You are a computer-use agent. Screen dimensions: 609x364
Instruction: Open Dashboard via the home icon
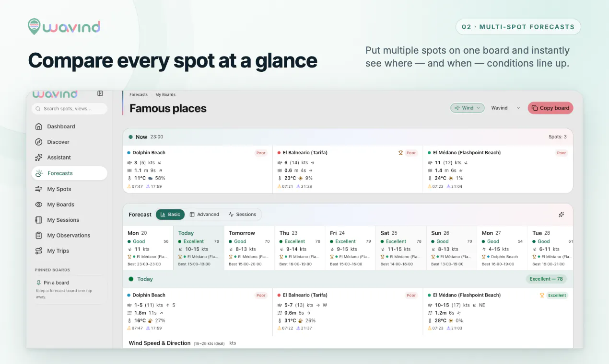pos(39,126)
